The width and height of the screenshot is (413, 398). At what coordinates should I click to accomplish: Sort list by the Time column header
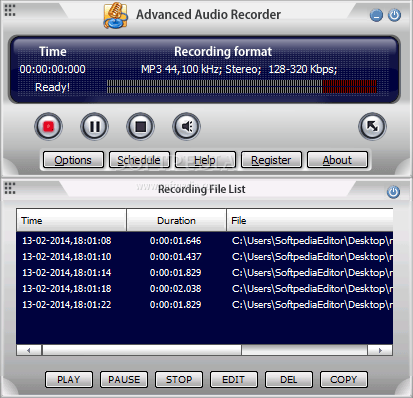pos(71,220)
